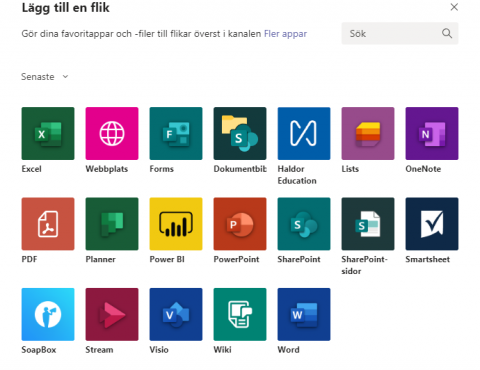Open the SharePoint app tile
The width and height of the screenshot is (480, 370).
pyautogui.click(x=304, y=224)
